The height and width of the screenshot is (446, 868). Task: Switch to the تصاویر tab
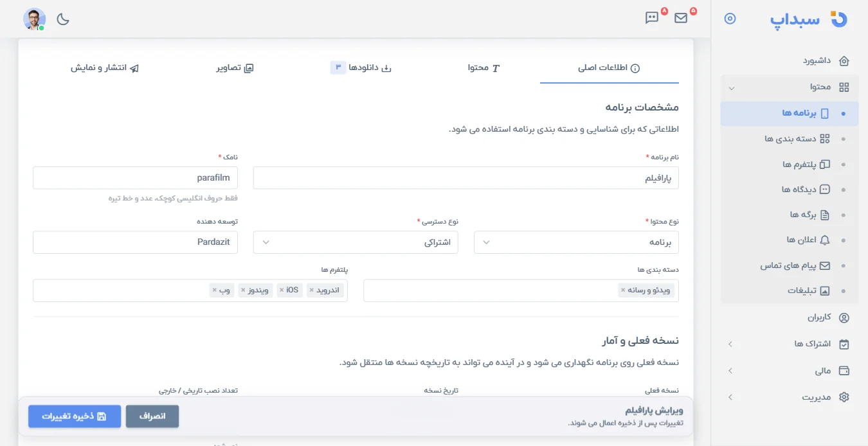coord(235,67)
